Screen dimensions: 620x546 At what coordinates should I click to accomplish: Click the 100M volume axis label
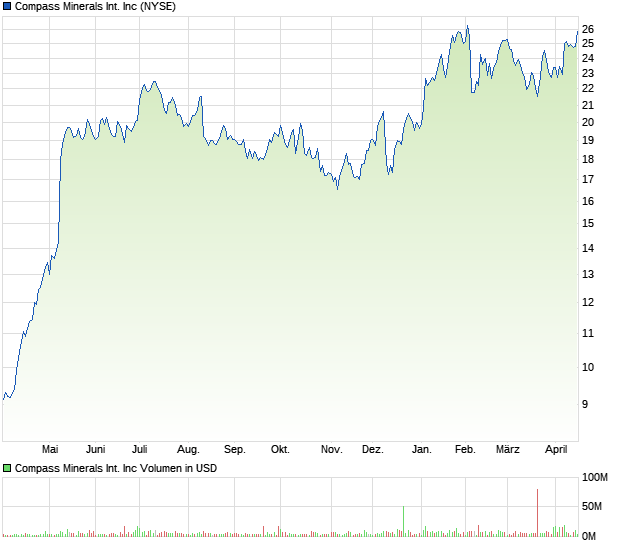pos(595,478)
